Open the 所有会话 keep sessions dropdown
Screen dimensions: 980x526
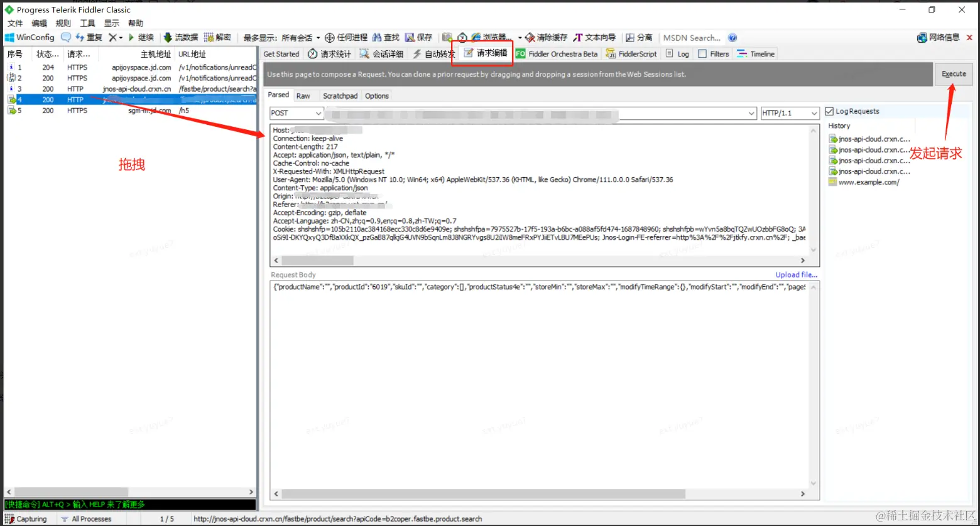(x=300, y=38)
